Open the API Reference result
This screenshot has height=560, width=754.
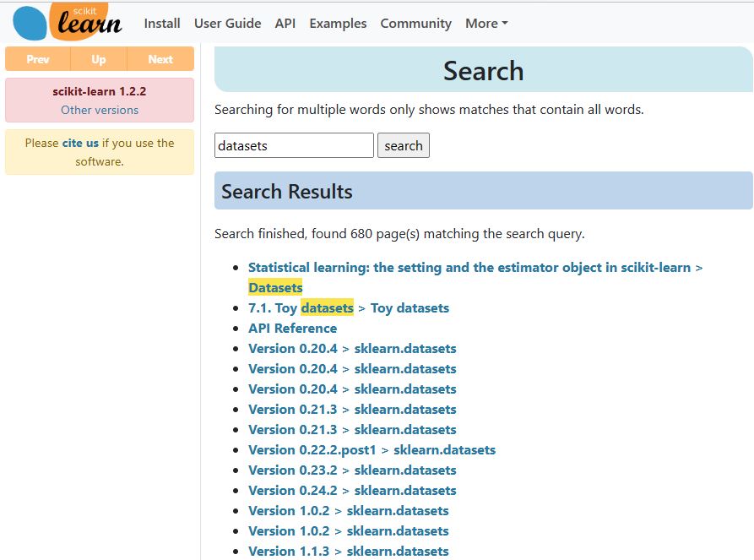pyautogui.click(x=292, y=328)
